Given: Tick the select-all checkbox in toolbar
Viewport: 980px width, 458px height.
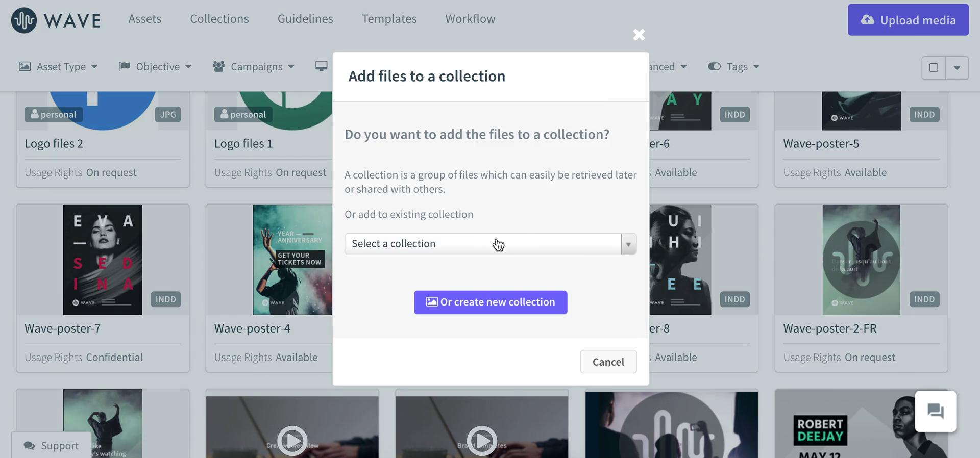Looking at the screenshot, I should click(934, 67).
